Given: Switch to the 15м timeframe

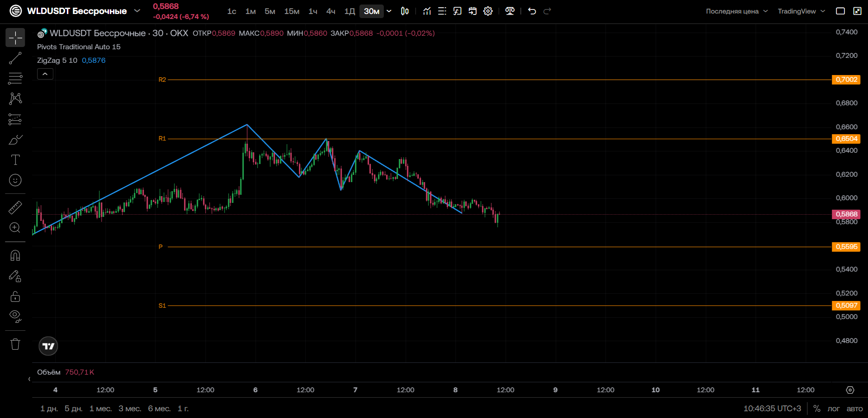Looking at the screenshot, I should pos(292,11).
